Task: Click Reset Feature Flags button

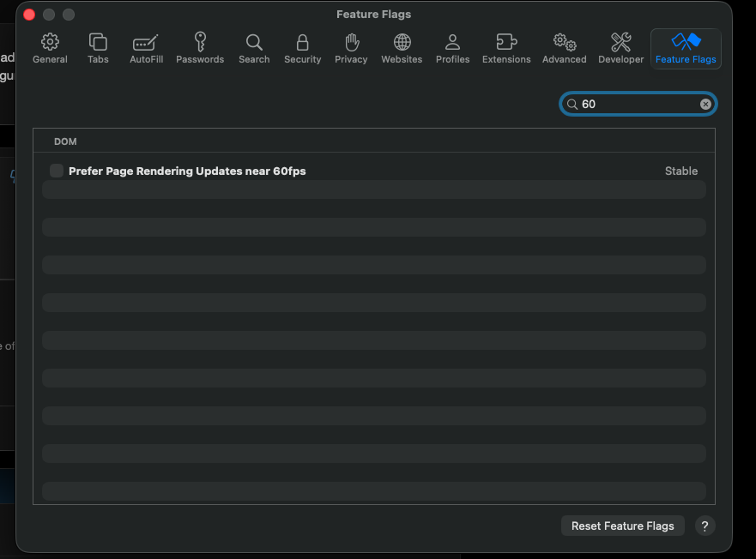Action: pos(622,526)
